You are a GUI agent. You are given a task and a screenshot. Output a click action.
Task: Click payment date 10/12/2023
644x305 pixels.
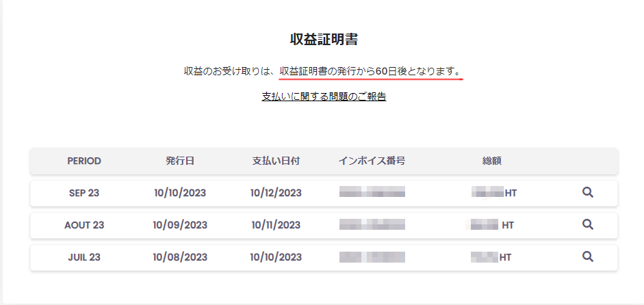[276, 193]
